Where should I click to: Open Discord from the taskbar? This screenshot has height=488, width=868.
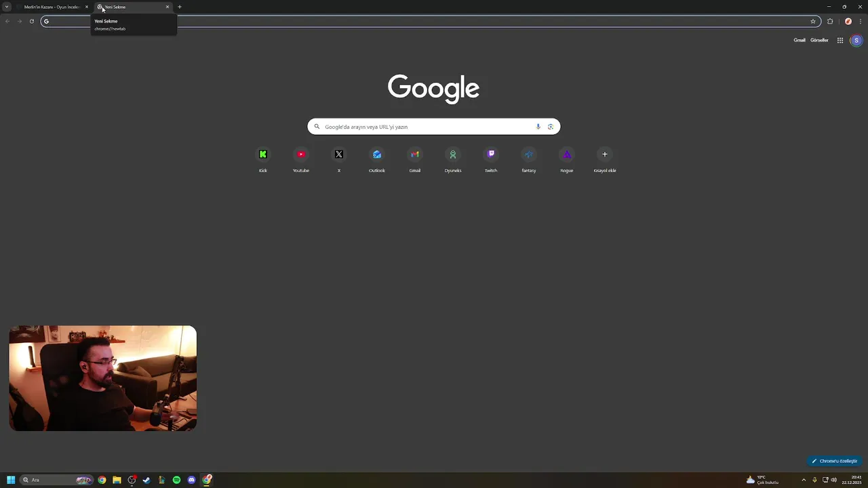click(191, 480)
